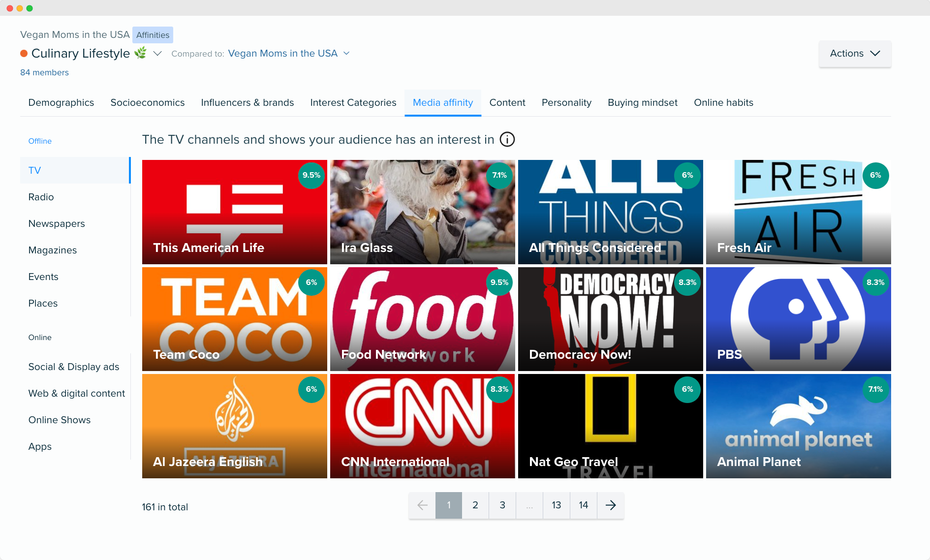Open the Content tab

tap(507, 102)
